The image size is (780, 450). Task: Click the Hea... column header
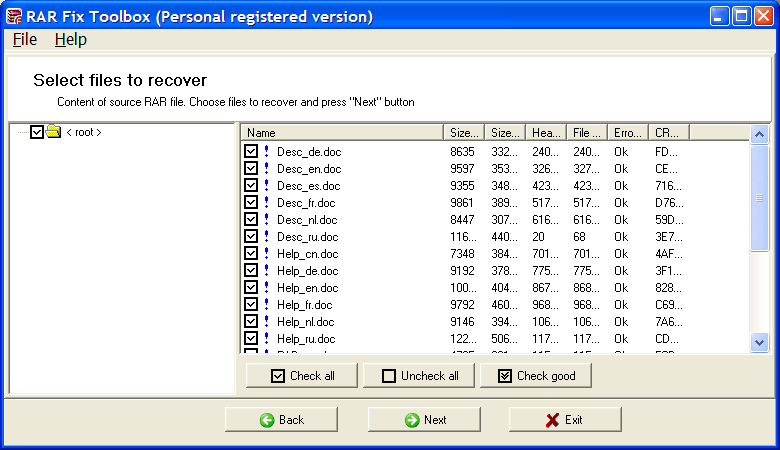tap(546, 133)
